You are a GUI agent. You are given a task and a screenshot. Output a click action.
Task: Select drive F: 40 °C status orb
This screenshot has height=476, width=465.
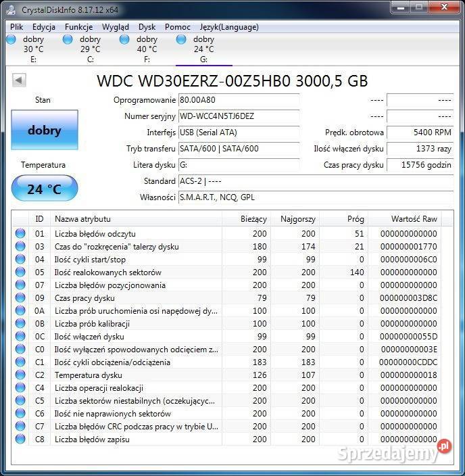[124, 40]
